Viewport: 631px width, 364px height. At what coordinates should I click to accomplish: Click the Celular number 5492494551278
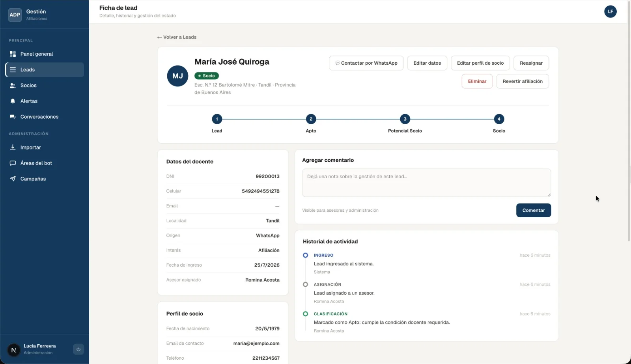(261, 191)
